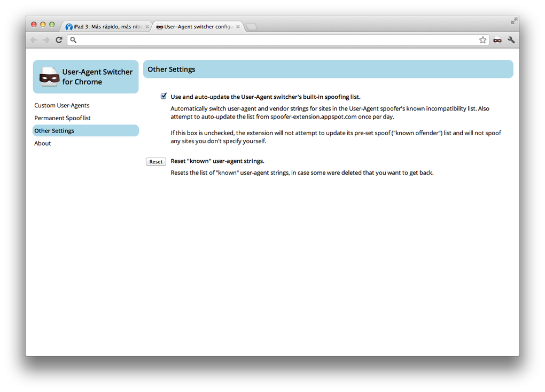
Task: Open the Chrome wrench menu
Action: click(x=511, y=40)
